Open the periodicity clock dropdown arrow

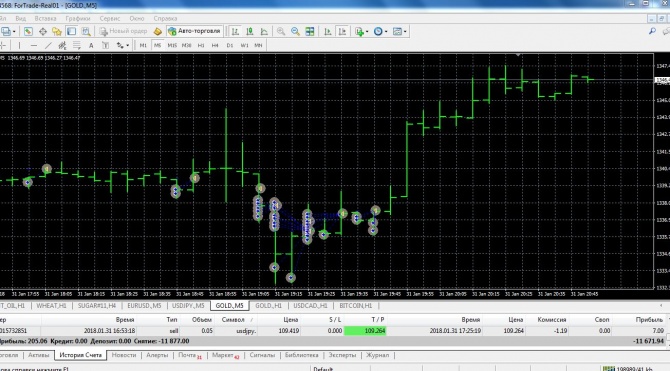click(386, 32)
